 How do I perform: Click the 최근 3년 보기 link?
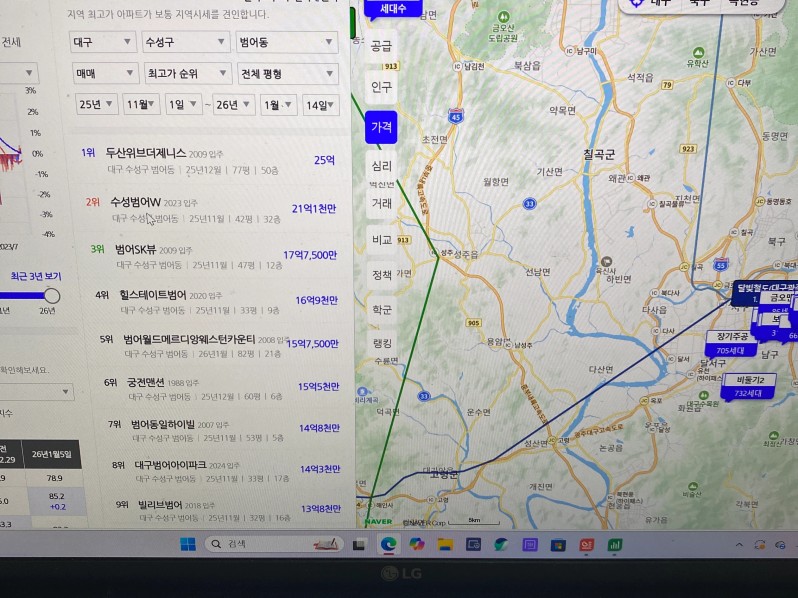tap(36, 276)
